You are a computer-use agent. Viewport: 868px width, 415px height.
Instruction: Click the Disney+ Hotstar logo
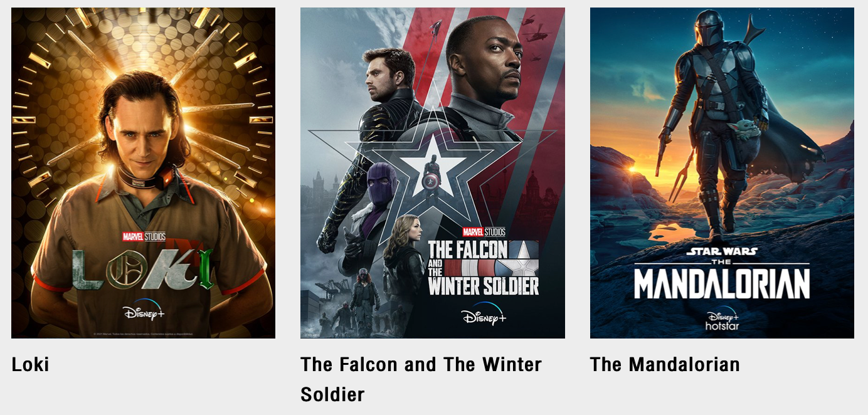coord(722,320)
